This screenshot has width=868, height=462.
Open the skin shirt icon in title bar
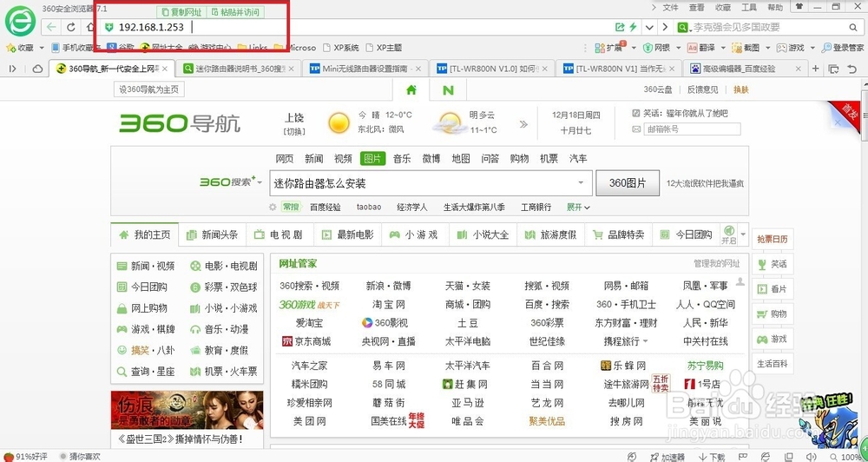coord(799,7)
